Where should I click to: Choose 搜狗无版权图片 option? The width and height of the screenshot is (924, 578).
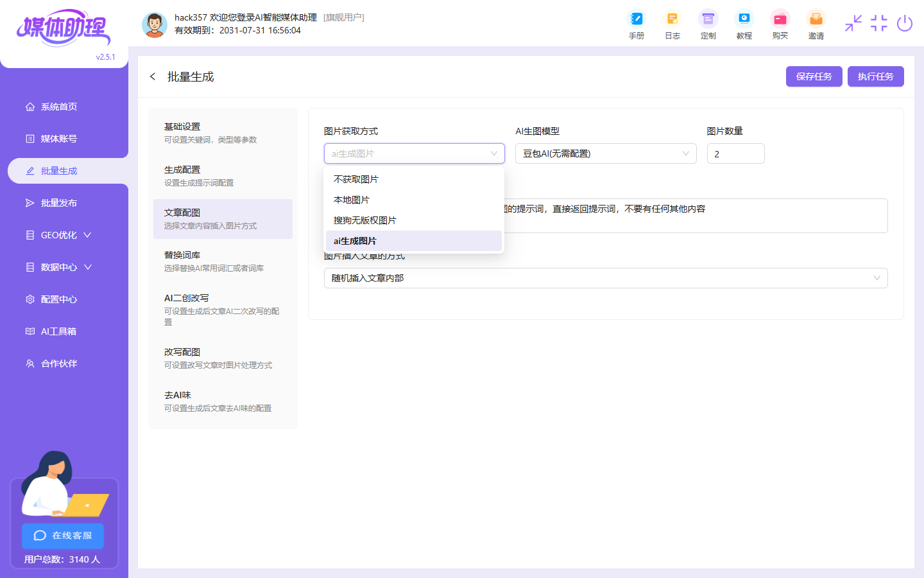414,220
